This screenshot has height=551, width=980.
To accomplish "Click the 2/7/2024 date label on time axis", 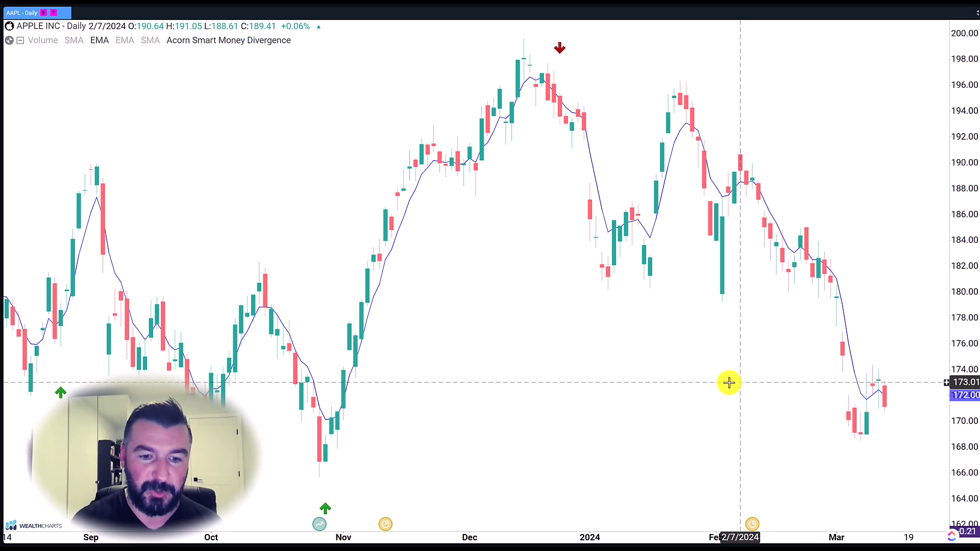I will tap(740, 537).
